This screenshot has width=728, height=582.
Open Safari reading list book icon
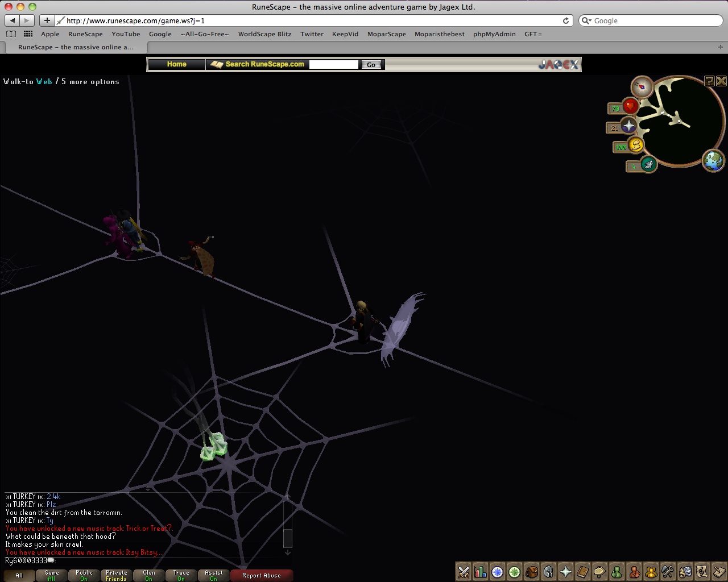11,34
